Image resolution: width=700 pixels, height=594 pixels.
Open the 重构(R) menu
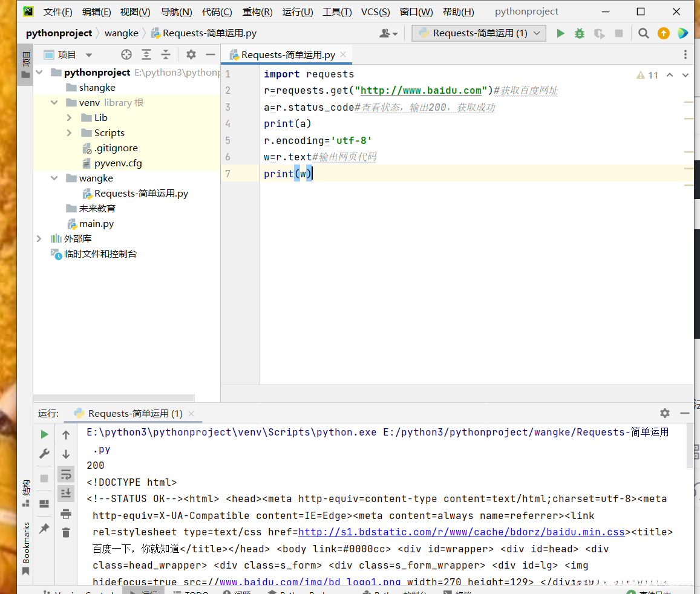click(257, 12)
